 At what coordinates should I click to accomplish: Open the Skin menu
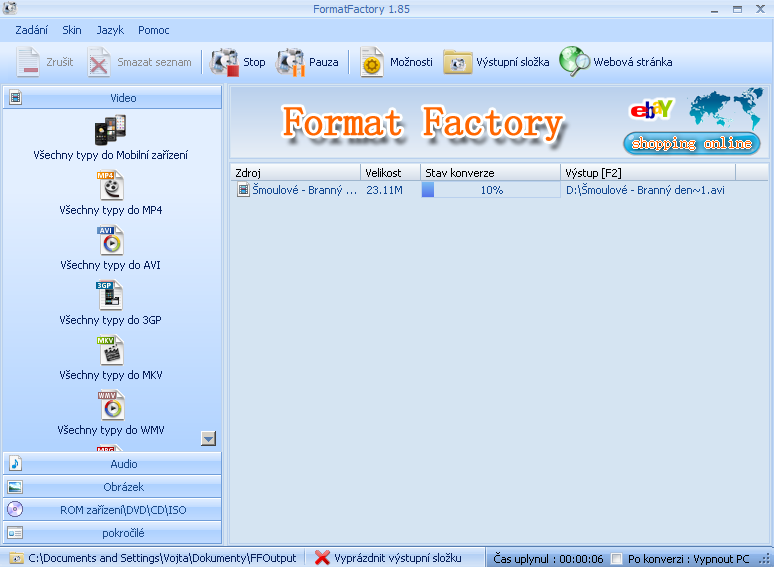[x=72, y=30]
